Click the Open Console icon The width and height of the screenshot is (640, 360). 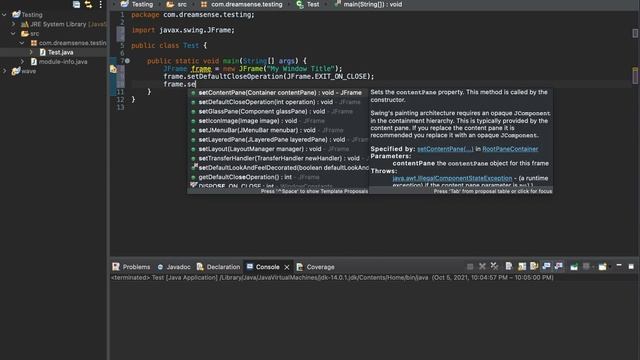(x=602, y=267)
